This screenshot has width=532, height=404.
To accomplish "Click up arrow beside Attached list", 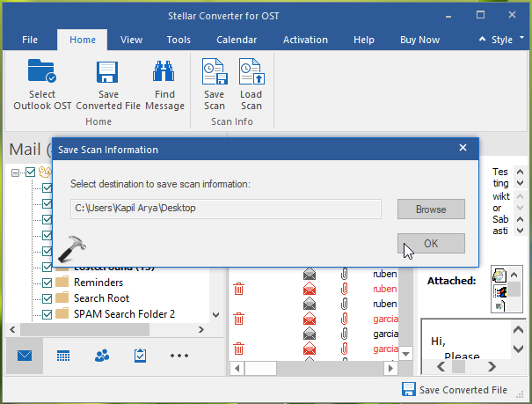I will pos(514,275).
